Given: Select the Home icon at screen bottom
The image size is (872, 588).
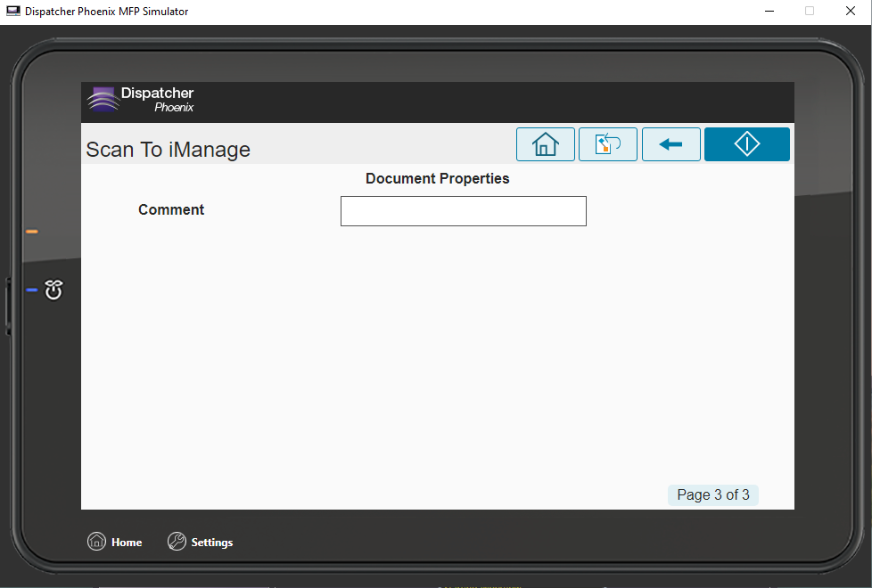Looking at the screenshot, I should click(x=96, y=541).
